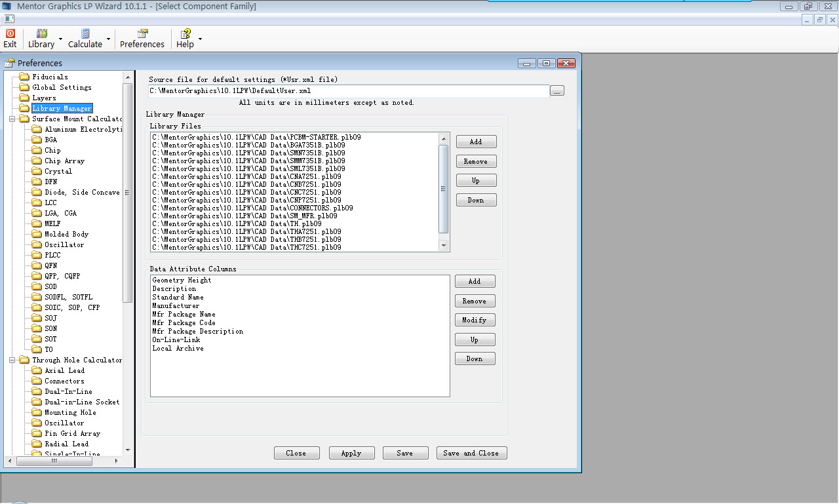Click Down button for Data Attribute Columns
839x504 pixels.
pyautogui.click(x=475, y=359)
